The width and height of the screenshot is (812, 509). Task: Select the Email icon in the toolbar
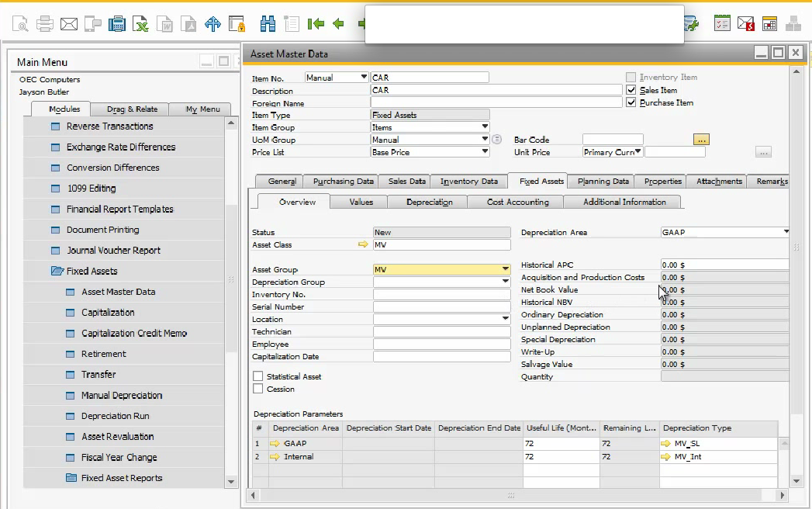69,23
